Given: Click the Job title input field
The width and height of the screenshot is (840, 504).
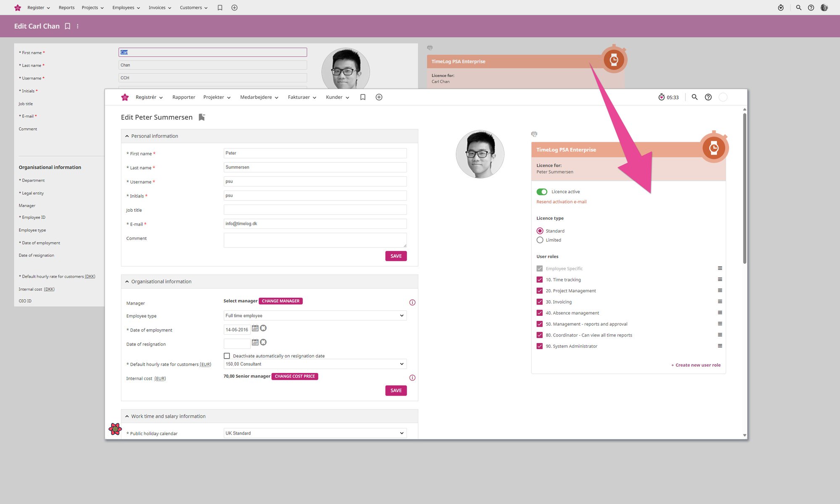Looking at the screenshot, I should (x=315, y=210).
